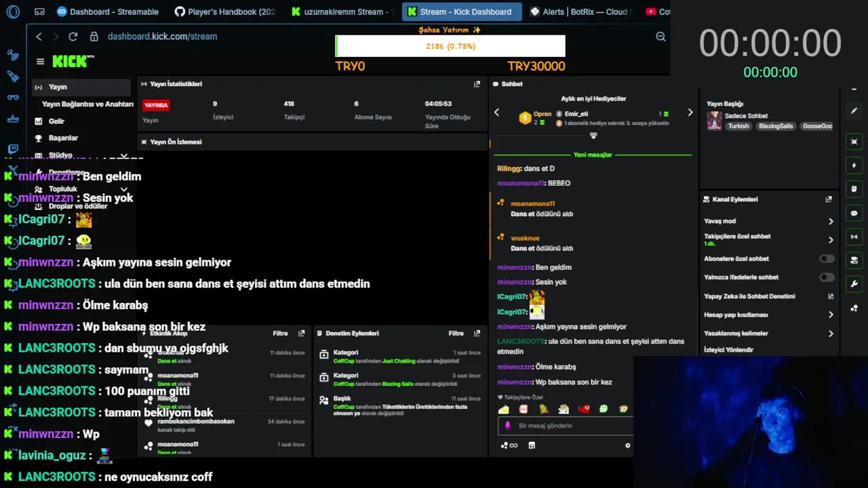Pop out the Kanal Eylemleri panel

(x=829, y=199)
